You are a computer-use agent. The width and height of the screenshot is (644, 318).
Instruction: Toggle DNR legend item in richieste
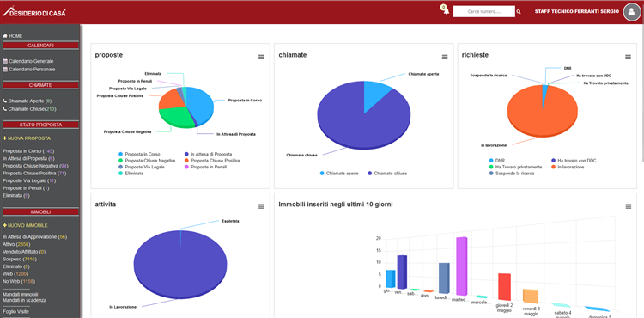point(497,161)
